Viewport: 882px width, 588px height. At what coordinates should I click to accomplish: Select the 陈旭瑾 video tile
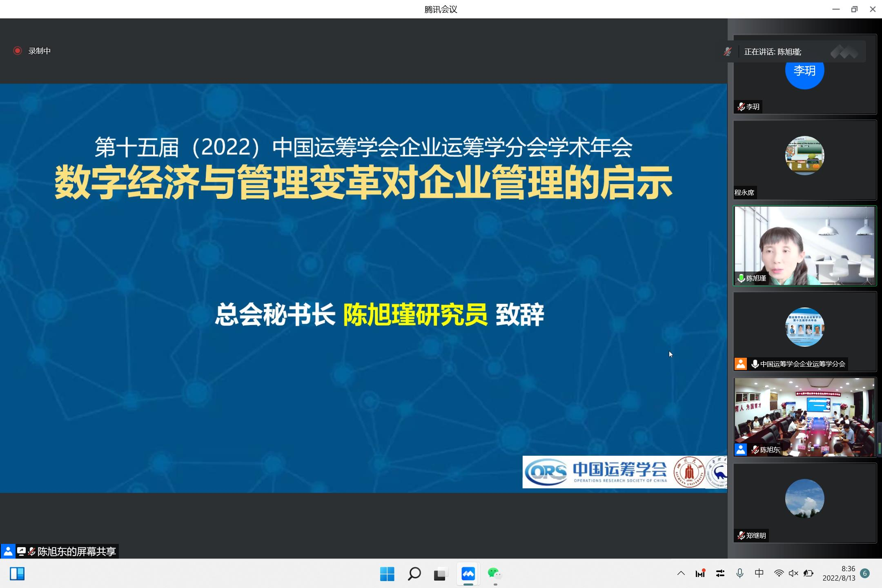click(x=804, y=245)
